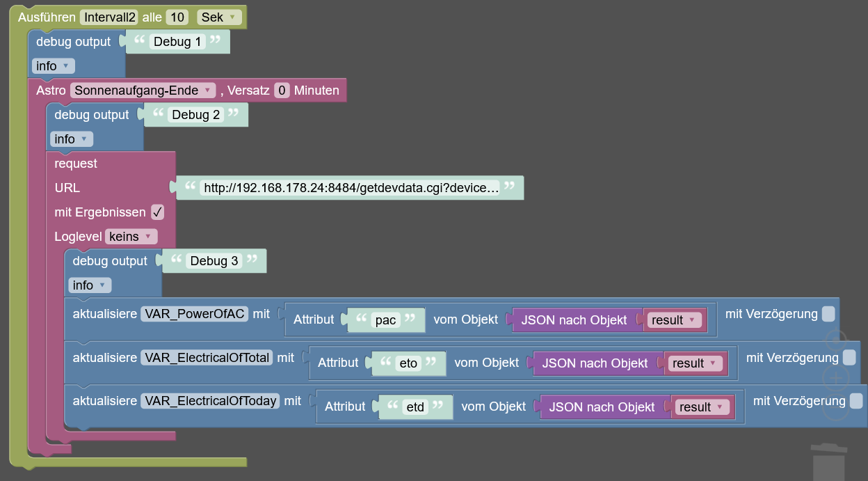Select the 'debug output' label beside Debug 2
This screenshot has width=868, height=481.
tap(92, 115)
